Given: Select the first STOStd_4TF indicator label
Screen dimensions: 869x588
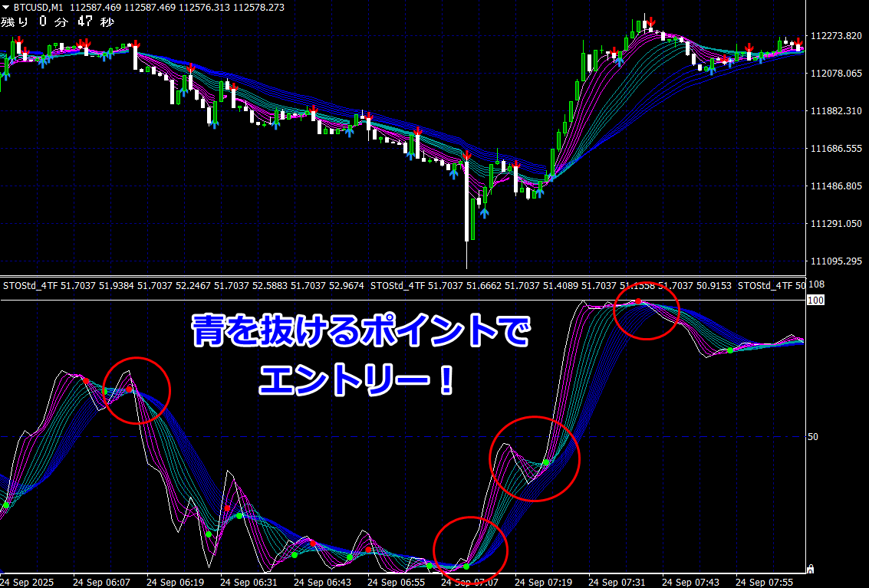Looking at the screenshot, I should pos(31,286).
